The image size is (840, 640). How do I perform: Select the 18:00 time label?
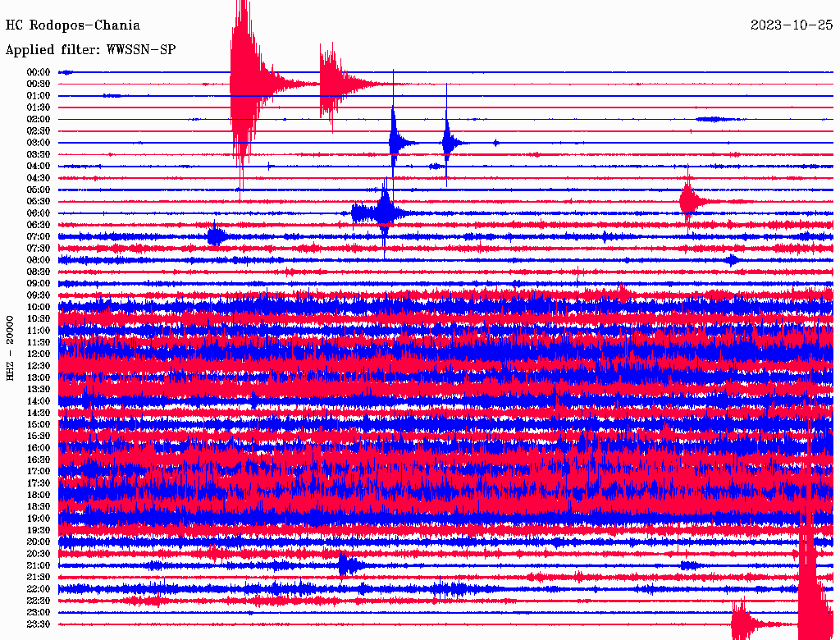click(39, 495)
